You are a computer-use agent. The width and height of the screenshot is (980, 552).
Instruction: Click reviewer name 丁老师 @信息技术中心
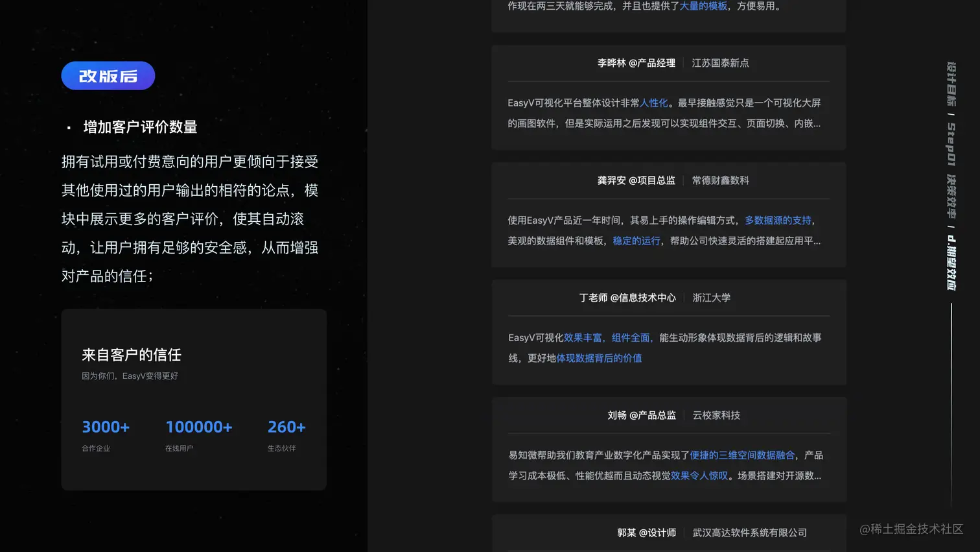(x=627, y=298)
